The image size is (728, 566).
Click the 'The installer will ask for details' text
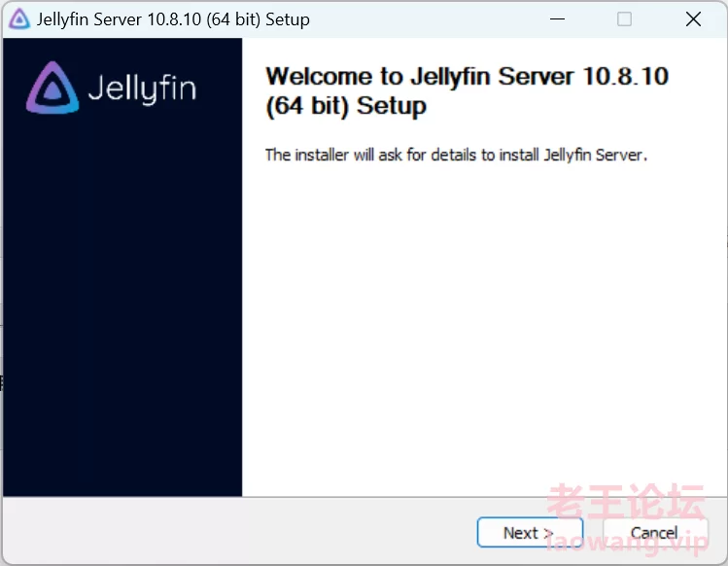[x=456, y=155]
